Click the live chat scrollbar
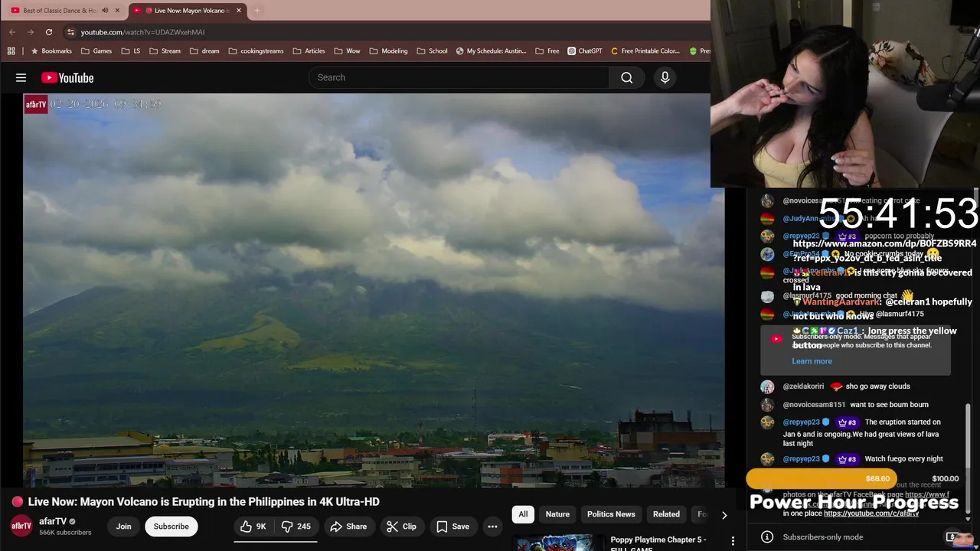The width and height of the screenshot is (980, 551). 966,459
